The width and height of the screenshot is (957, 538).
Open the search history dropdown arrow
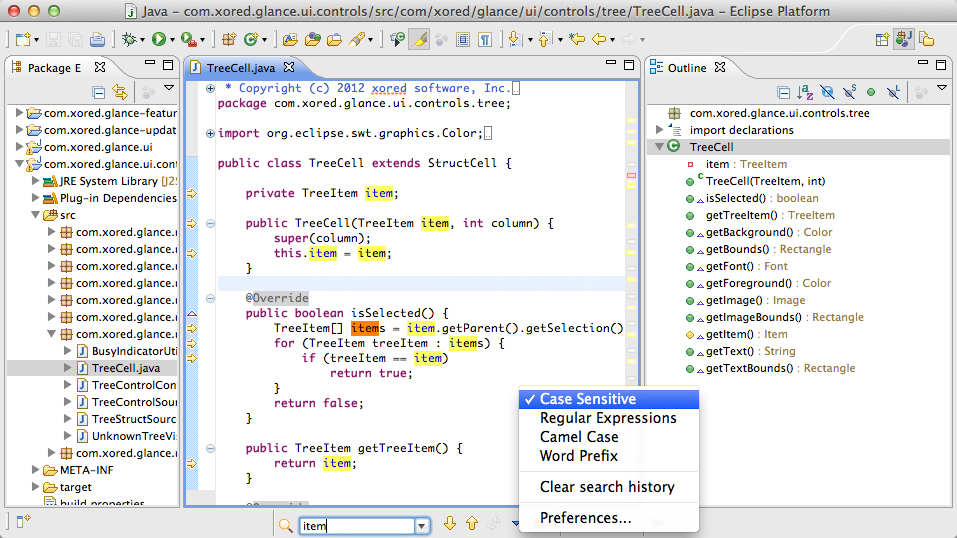[x=422, y=525]
